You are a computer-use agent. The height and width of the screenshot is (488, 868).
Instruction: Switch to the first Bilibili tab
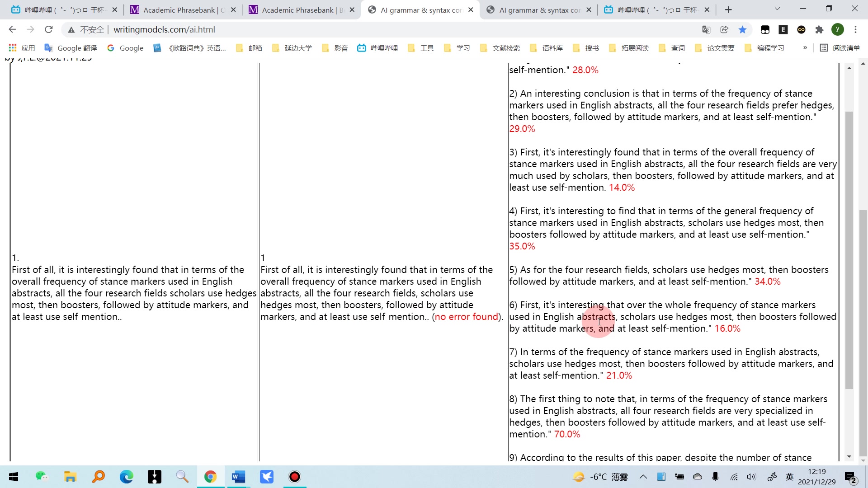63,9
